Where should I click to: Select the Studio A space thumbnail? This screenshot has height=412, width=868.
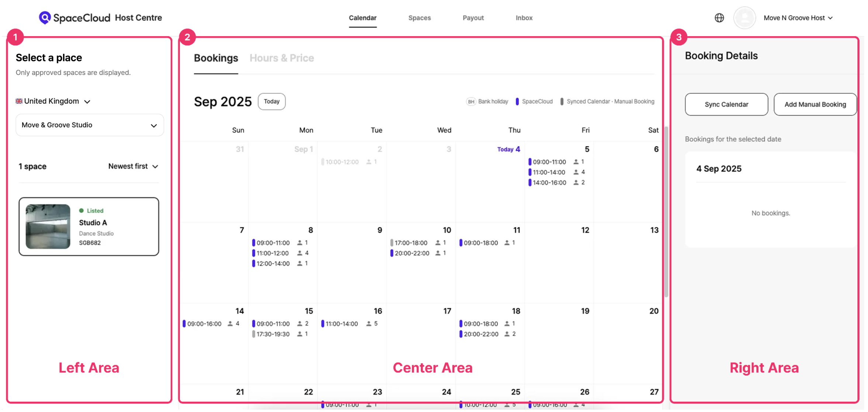[x=48, y=226]
